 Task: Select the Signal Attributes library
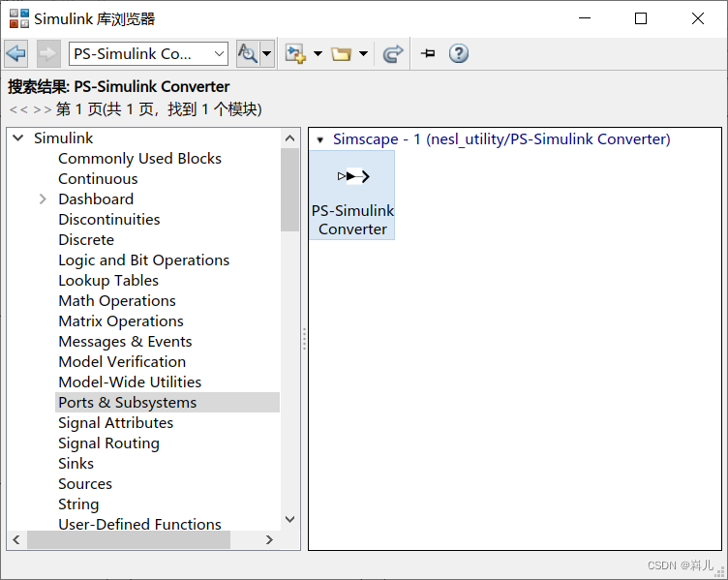(116, 423)
